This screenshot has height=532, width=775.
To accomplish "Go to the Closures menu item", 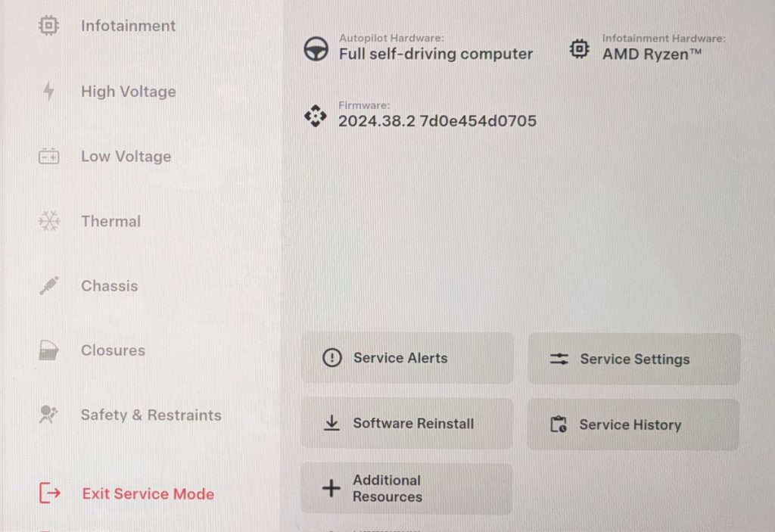I will tap(114, 350).
